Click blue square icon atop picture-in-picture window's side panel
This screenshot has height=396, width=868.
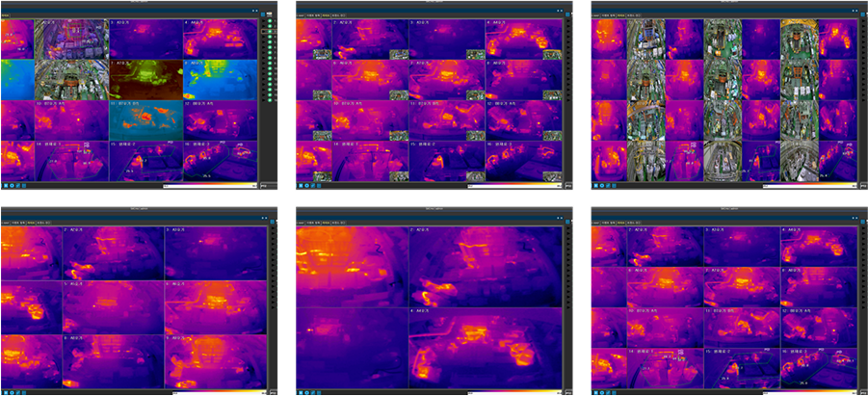pyautogui.click(x=568, y=14)
